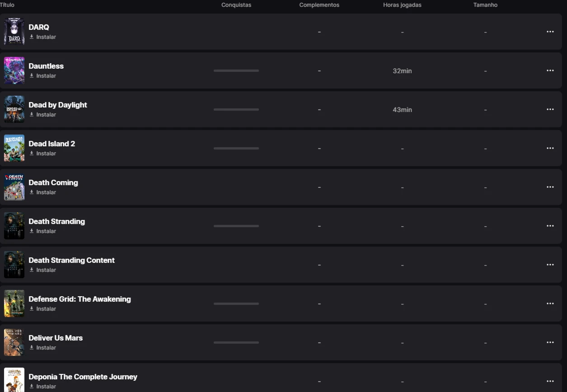Click the Dauntless achievements progress bar
Image resolution: width=567 pixels, height=392 pixels.
click(236, 70)
